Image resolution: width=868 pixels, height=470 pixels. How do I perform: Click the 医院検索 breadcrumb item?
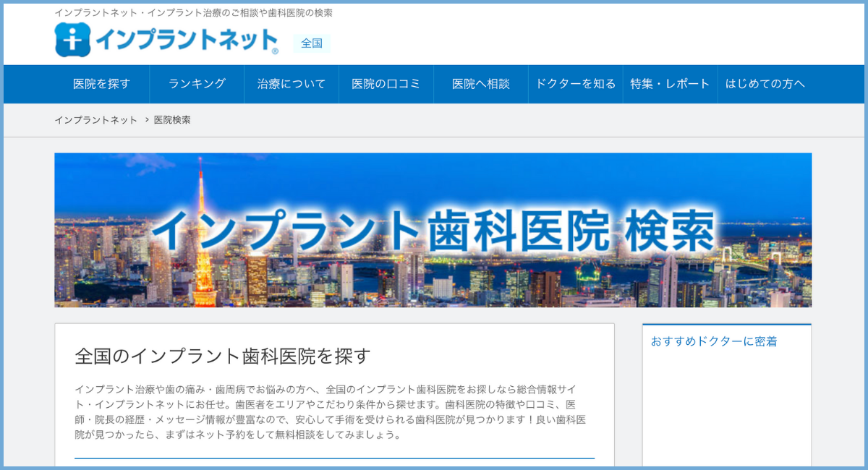(x=172, y=120)
